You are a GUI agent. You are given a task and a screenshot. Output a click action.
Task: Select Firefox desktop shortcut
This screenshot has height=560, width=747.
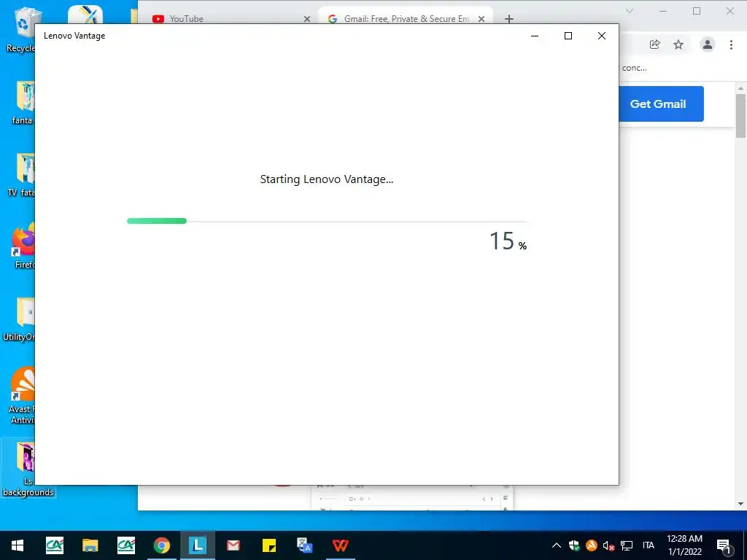[24, 246]
